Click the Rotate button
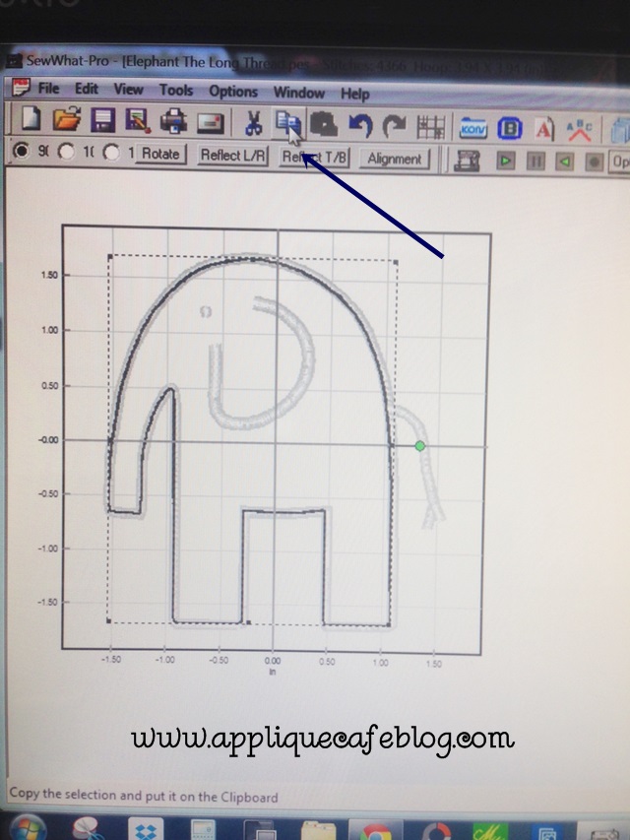The image size is (630, 840). pos(160,155)
